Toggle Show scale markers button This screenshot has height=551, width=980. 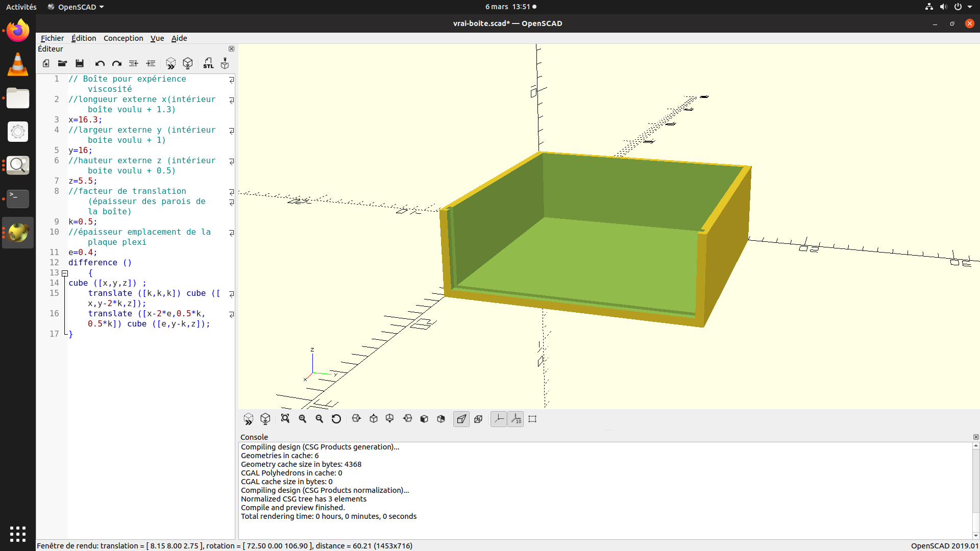[x=516, y=419]
